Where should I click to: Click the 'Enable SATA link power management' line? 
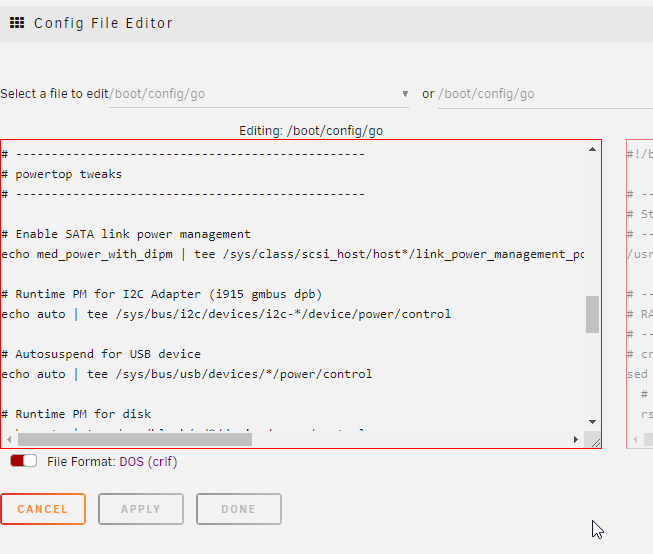[x=126, y=234]
